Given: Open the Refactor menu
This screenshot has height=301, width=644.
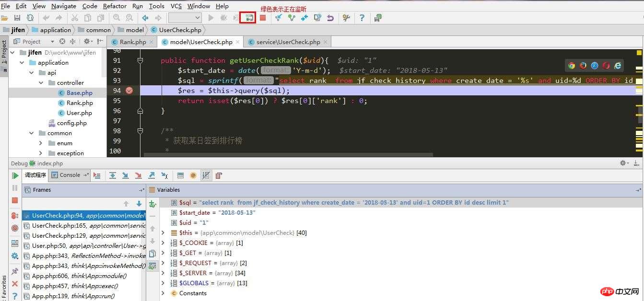Looking at the screenshot, I should (x=115, y=6).
